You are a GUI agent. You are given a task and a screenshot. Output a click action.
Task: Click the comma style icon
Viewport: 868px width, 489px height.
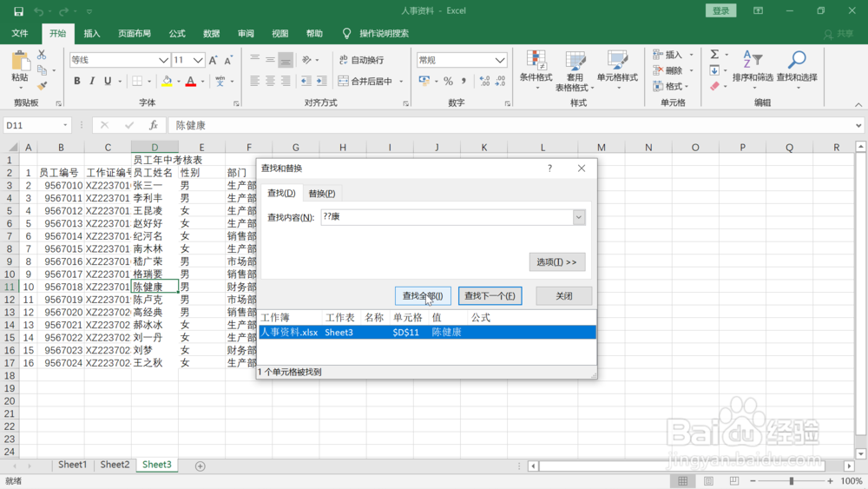464,81
